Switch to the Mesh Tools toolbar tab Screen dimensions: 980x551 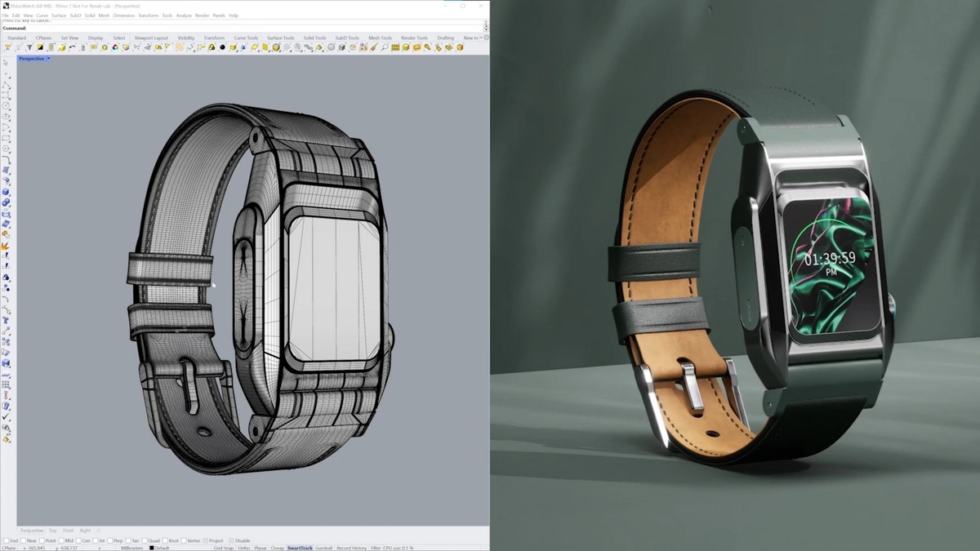pyautogui.click(x=380, y=38)
